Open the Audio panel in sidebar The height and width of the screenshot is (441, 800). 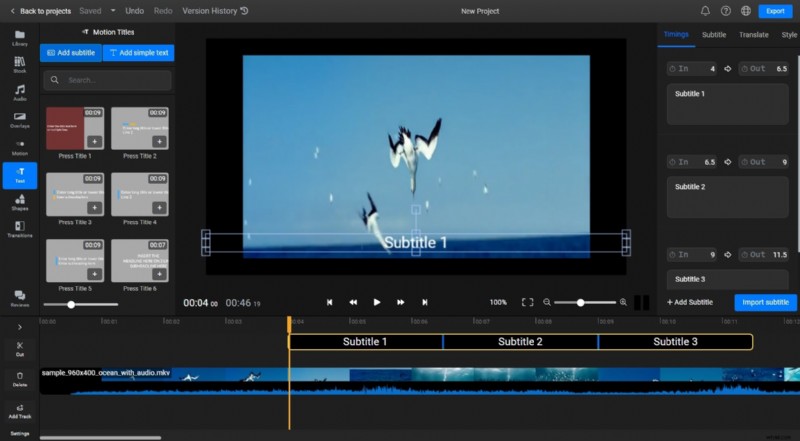[x=19, y=92]
